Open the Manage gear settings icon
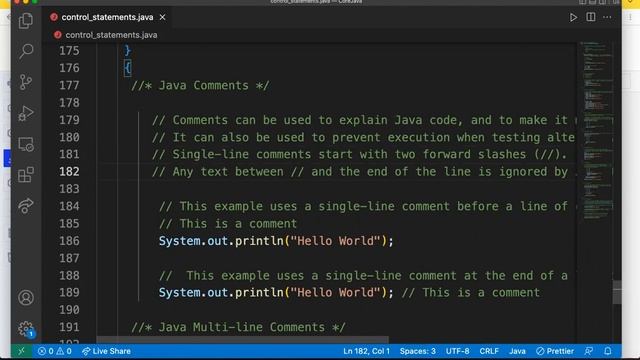 26,329
